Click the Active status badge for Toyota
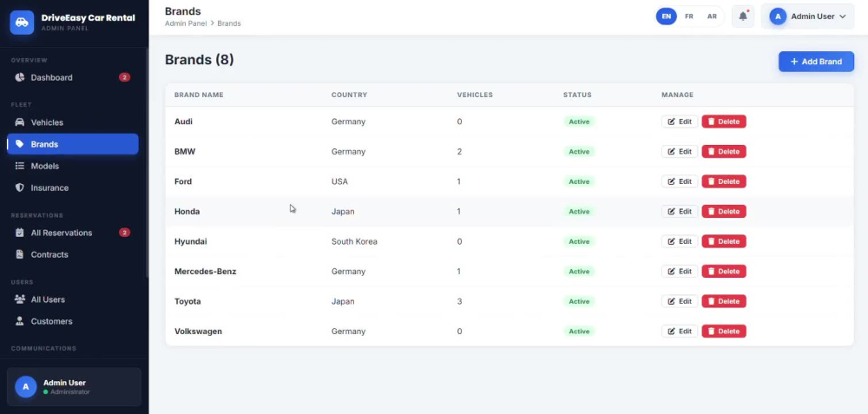 [579, 301]
